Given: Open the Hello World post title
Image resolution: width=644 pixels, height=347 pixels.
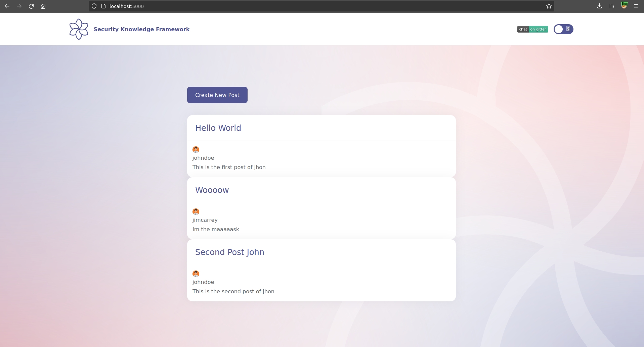Looking at the screenshot, I should click(218, 128).
